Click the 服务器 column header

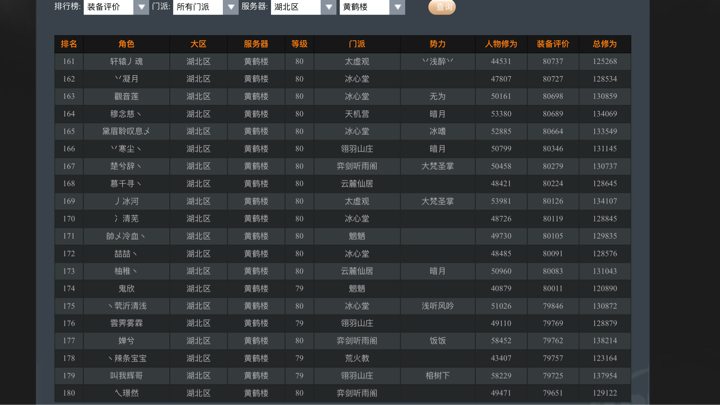(256, 44)
